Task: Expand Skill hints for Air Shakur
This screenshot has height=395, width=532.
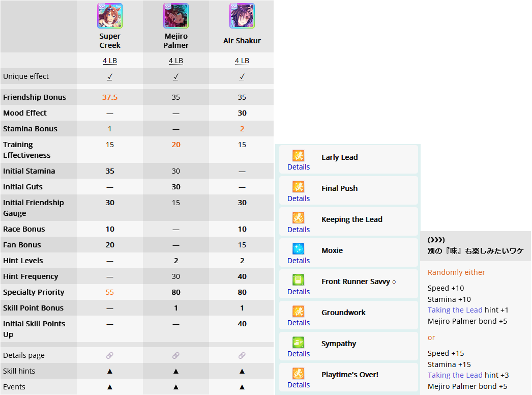Action: pyautogui.click(x=242, y=371)
